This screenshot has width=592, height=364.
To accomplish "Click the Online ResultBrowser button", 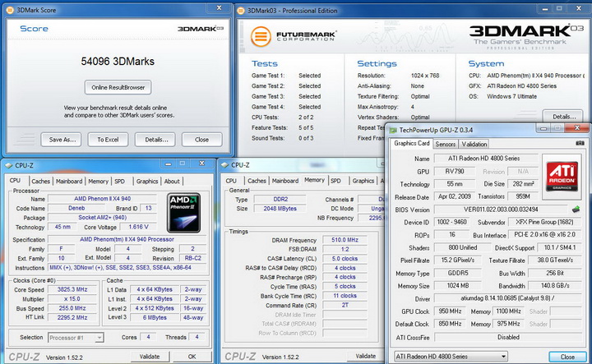I will click(118, 87).
